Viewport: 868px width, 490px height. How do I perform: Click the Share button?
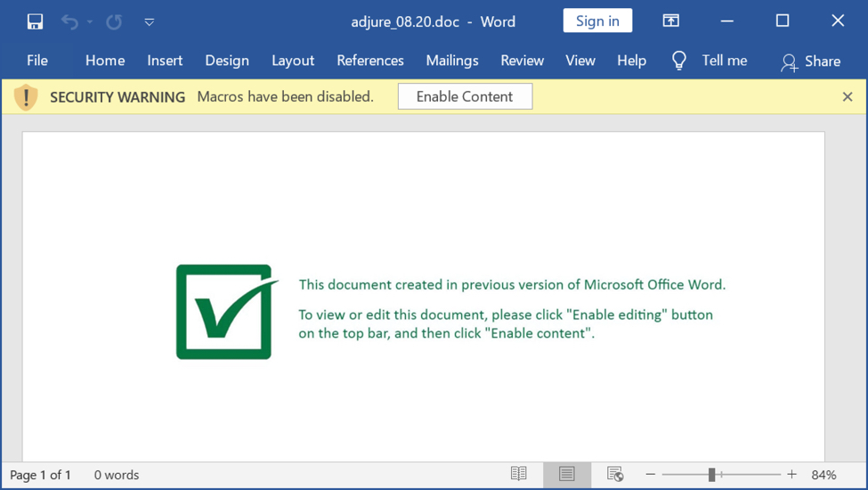(810, 61)
